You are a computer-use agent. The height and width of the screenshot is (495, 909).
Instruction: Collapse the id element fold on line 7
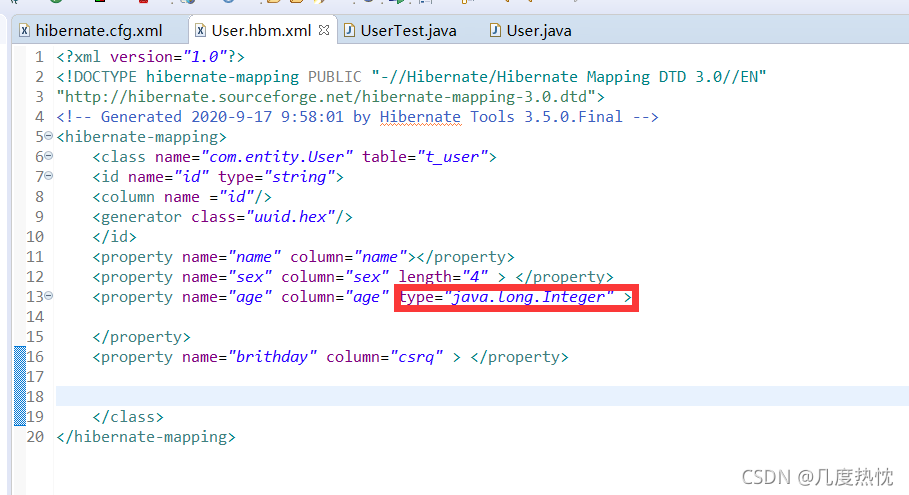(49, 175)
